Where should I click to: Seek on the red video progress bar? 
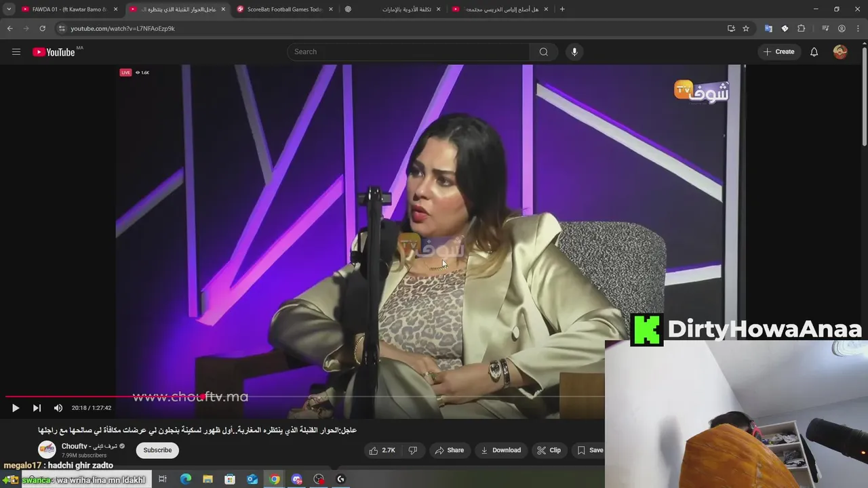tap(304, 396)
